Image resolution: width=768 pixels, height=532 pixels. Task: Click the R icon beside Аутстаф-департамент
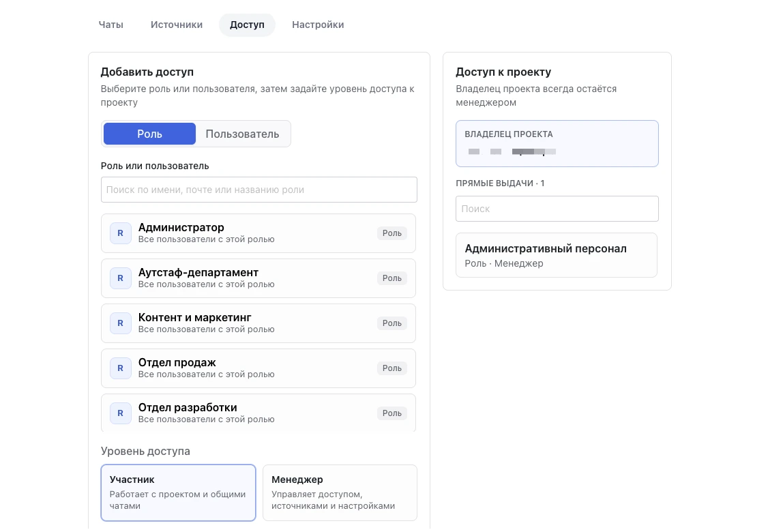click(121, 278)
